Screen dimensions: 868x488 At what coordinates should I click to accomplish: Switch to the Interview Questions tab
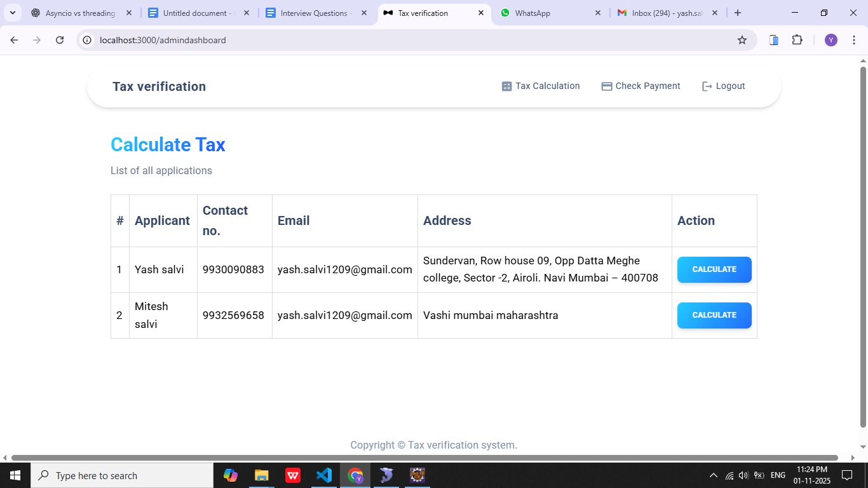(x=316, y=13)
